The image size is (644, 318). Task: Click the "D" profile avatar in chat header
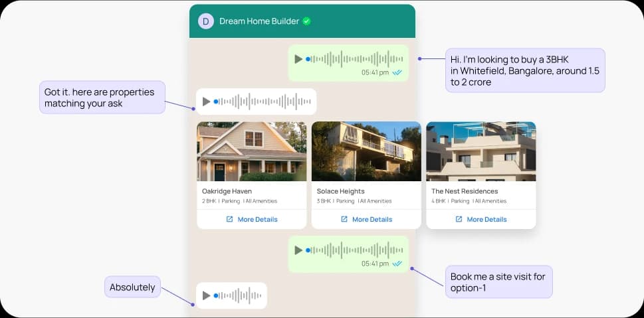click(x=205, y=21)
